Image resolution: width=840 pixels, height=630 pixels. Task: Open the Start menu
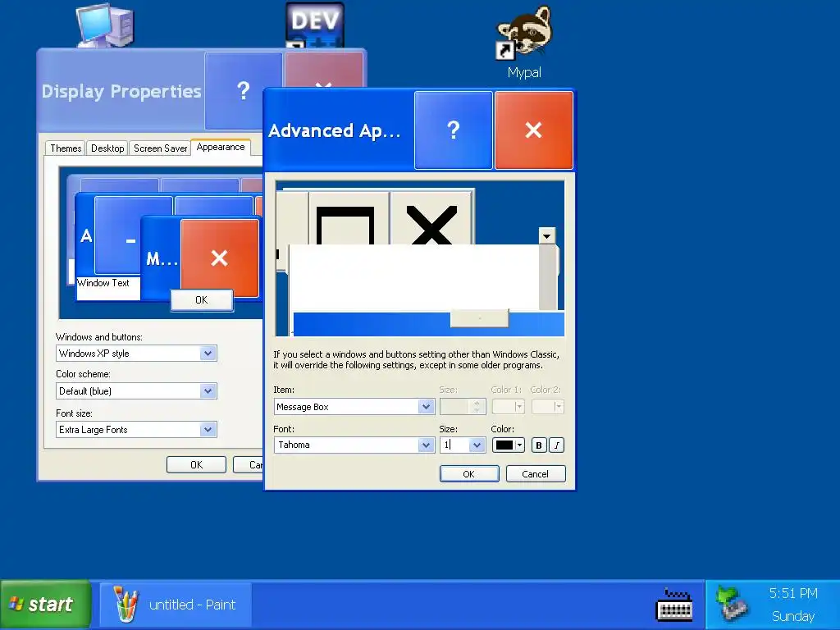(x=46, y=605)
